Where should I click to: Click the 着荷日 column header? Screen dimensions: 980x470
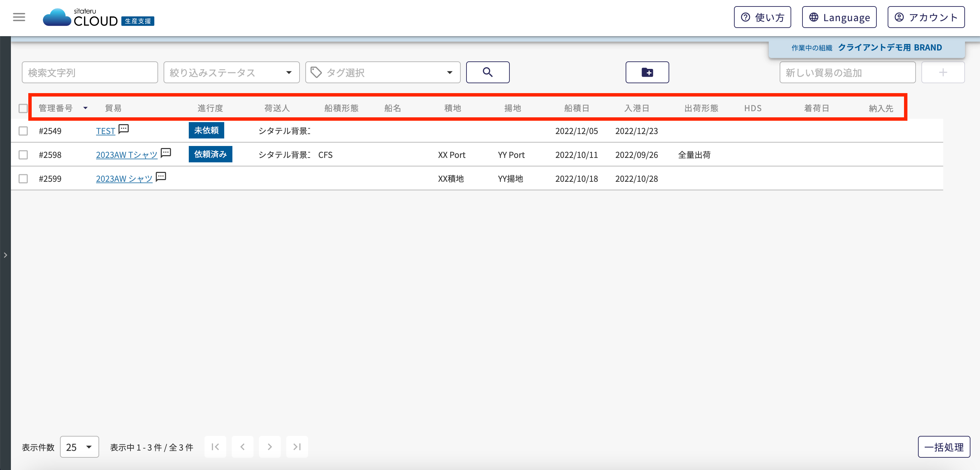coord(817,108)
